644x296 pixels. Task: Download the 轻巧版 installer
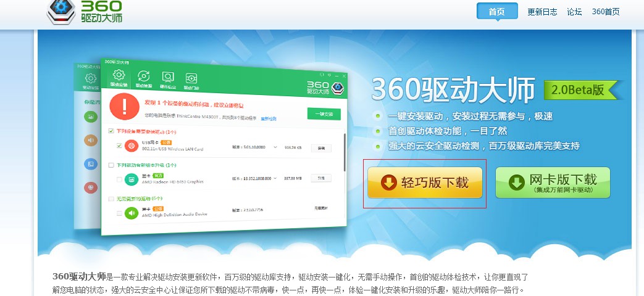(x=425, y=183)
